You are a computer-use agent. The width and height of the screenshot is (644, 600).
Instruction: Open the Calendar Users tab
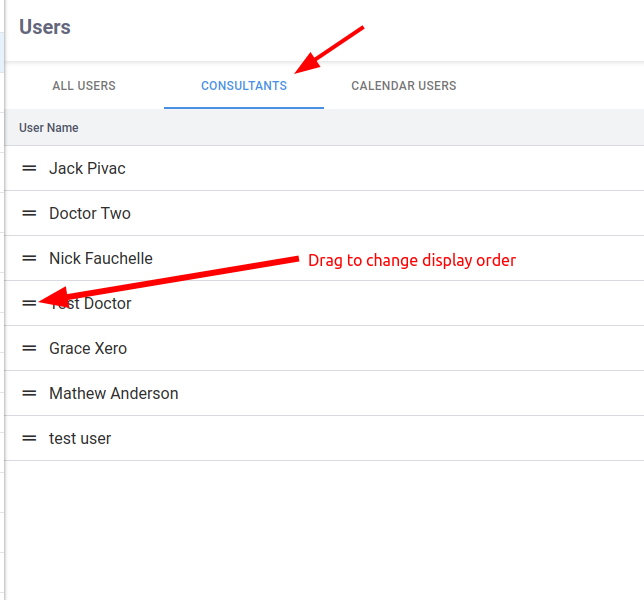[x=403, y=86]
